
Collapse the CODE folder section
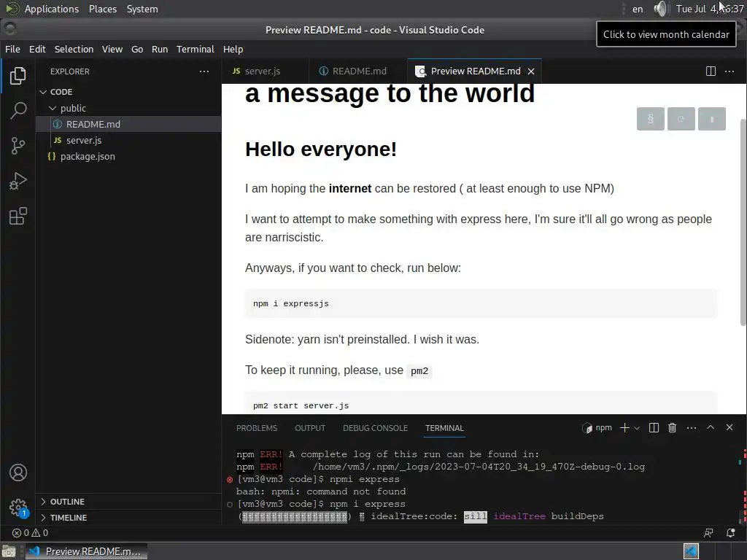128,92
